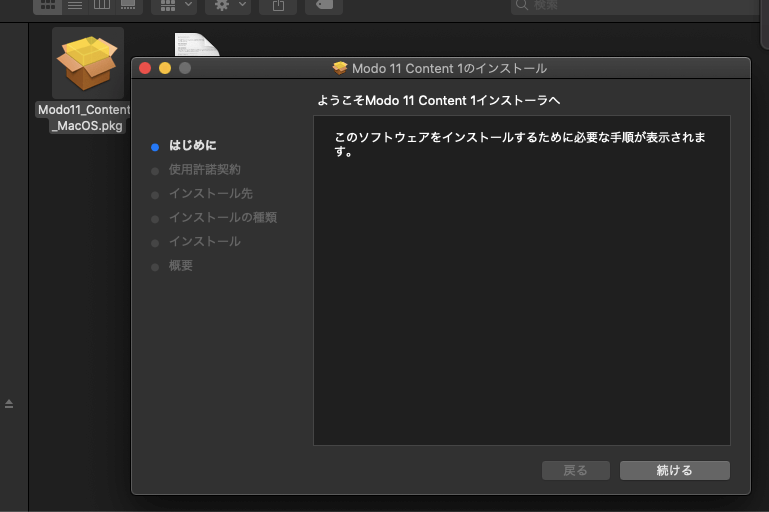The width and height of the screenshot is (769, 512).
Task: Click the Finder 検索 search field
Action: click(x=638, y=5)
